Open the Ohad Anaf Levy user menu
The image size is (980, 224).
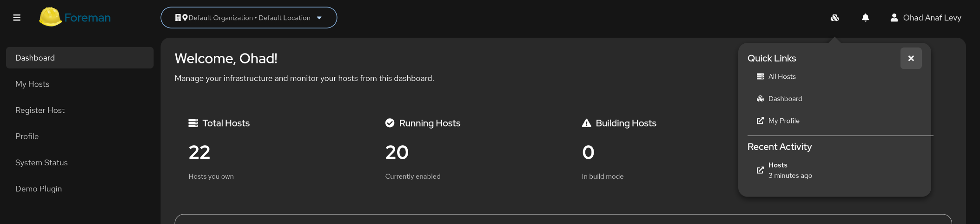click(932, 18)
